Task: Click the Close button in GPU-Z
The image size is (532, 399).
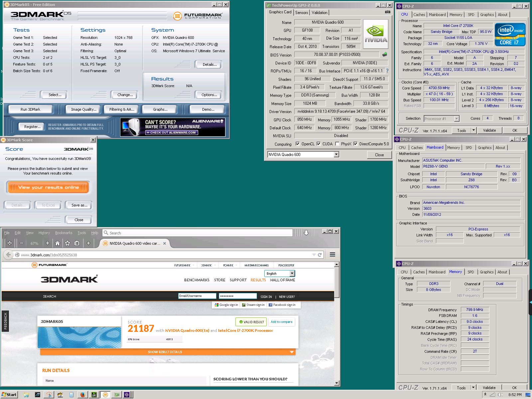Action: click(x=379, y=155)
